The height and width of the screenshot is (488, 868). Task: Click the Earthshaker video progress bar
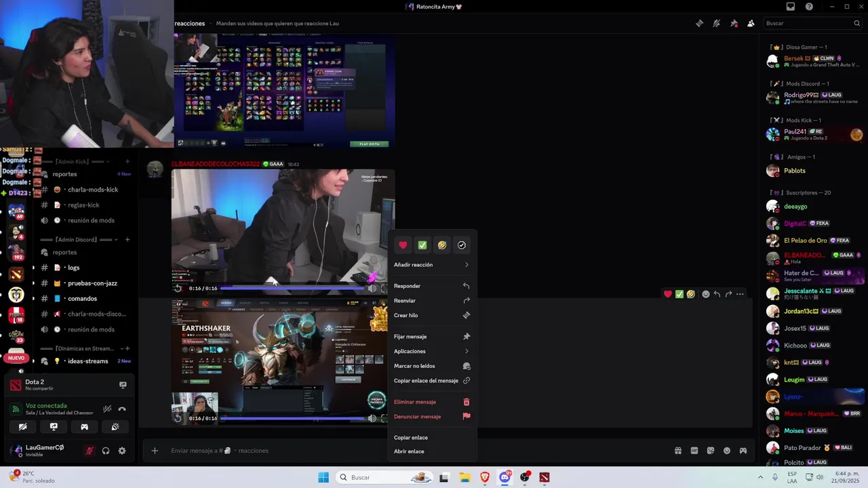tap(292, 418)
